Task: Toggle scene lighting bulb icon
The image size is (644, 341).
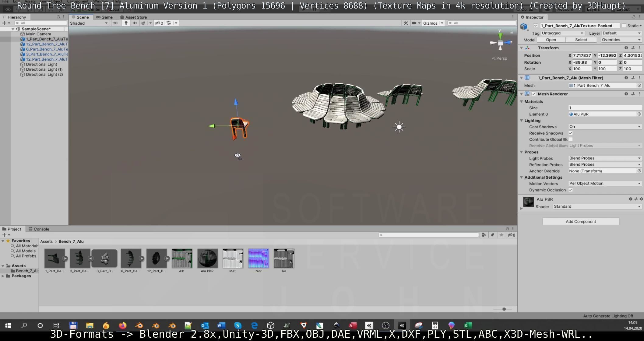Action: (x=126, y=23)
